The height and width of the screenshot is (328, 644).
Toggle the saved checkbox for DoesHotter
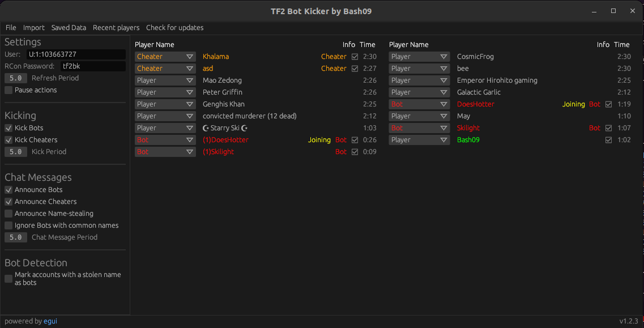click(x=609, y=104)
